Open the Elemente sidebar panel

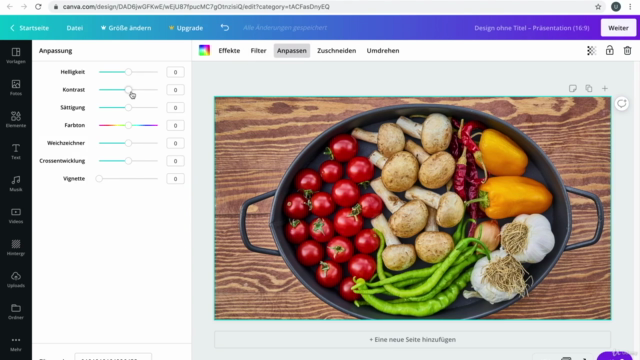pos(16,120)
